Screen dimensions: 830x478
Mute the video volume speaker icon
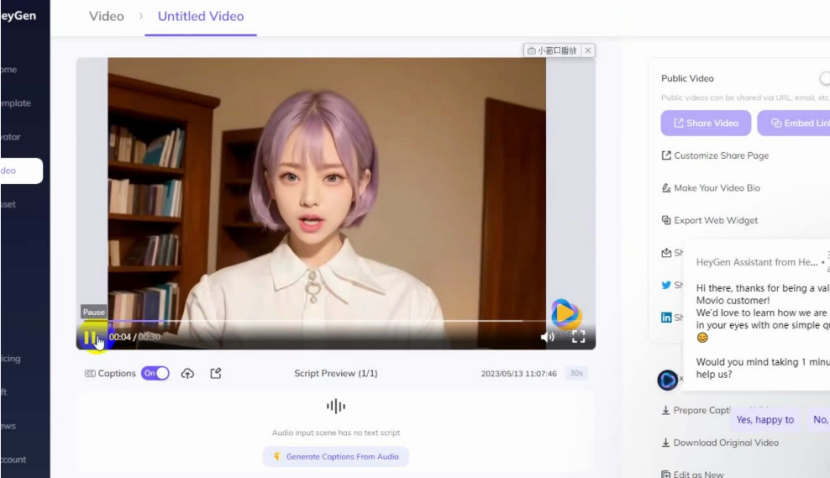547,337
